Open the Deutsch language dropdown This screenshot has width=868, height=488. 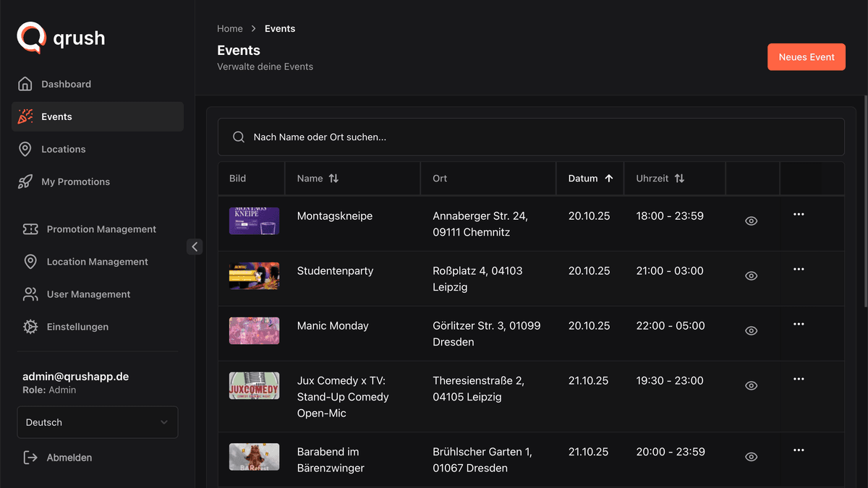(98, 422)
